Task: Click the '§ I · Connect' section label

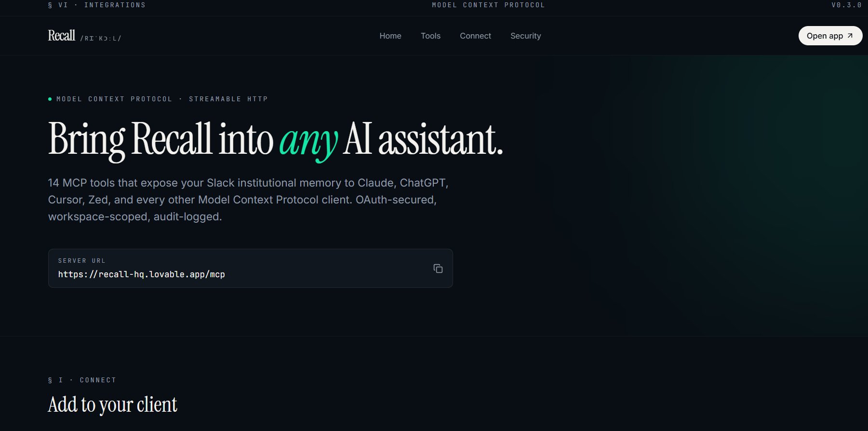Action: 82,380
